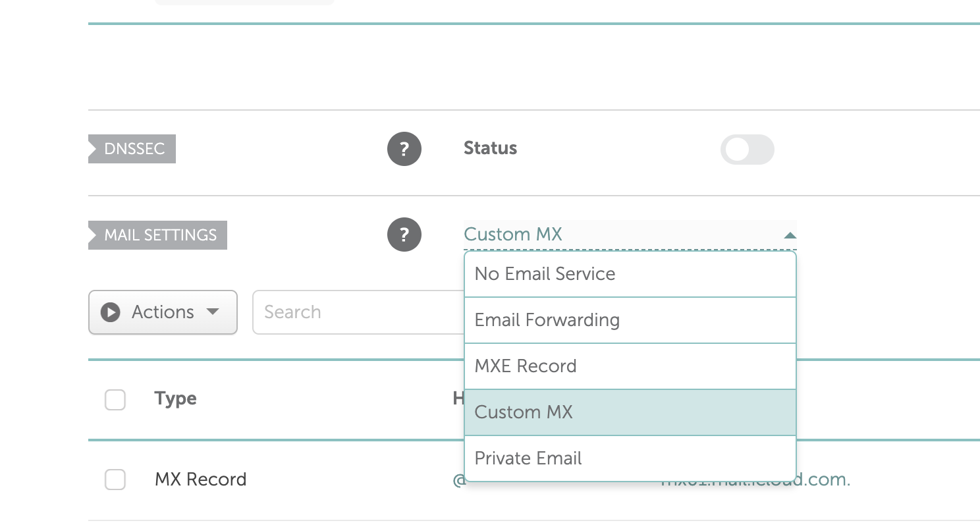The image size is (980, 527).
Task: Click the DNSSEC section tag
Action: pos(134,149)
